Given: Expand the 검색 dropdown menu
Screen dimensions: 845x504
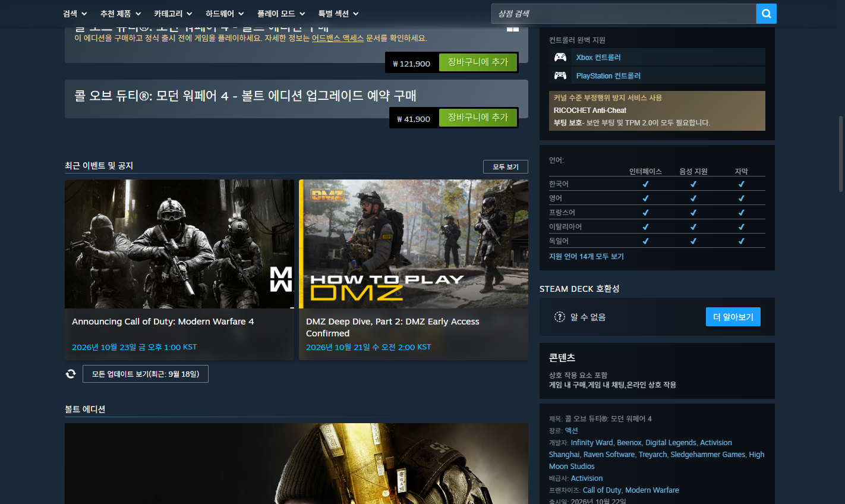Looking at the screenshot, I should (x=75, y=14).
